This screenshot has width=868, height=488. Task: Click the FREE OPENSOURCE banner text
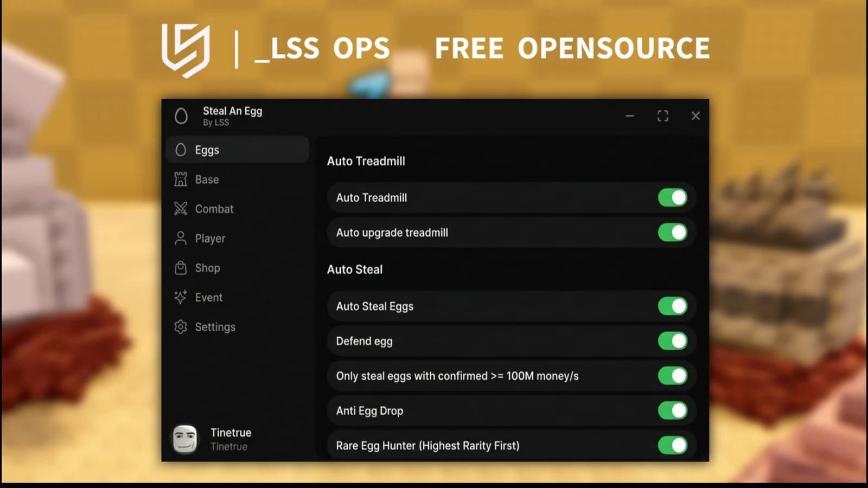pyautogui.click(x=572, y=49)
